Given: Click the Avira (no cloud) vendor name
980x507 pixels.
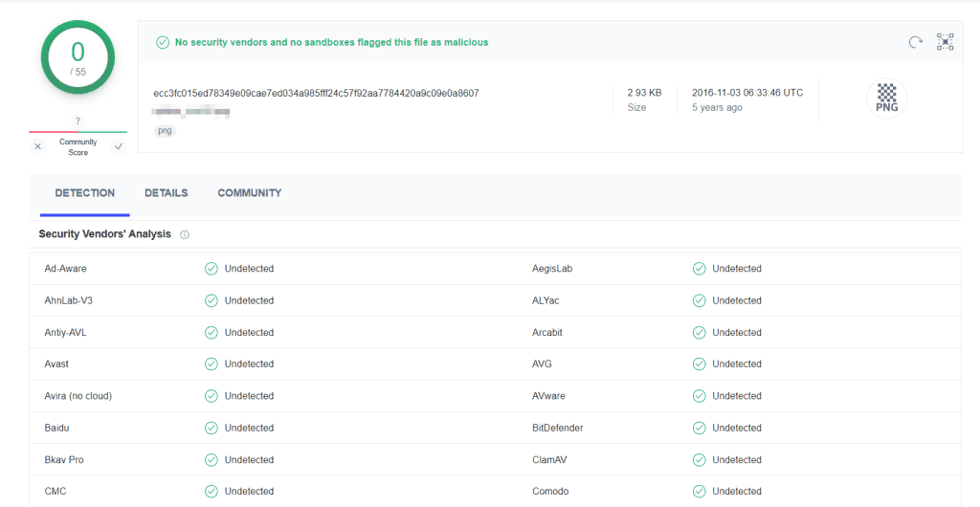Looking at the screenshot, I should [78, 396].
